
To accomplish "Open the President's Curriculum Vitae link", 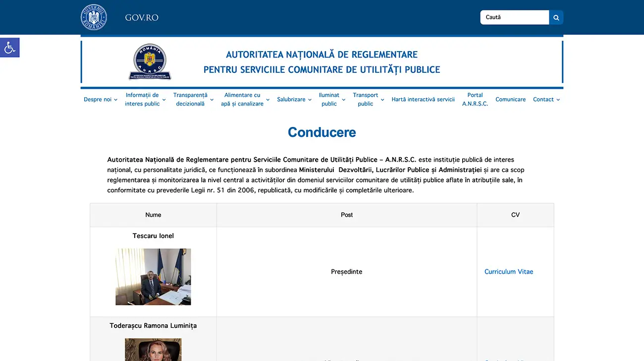I will (x=509, y=272).
